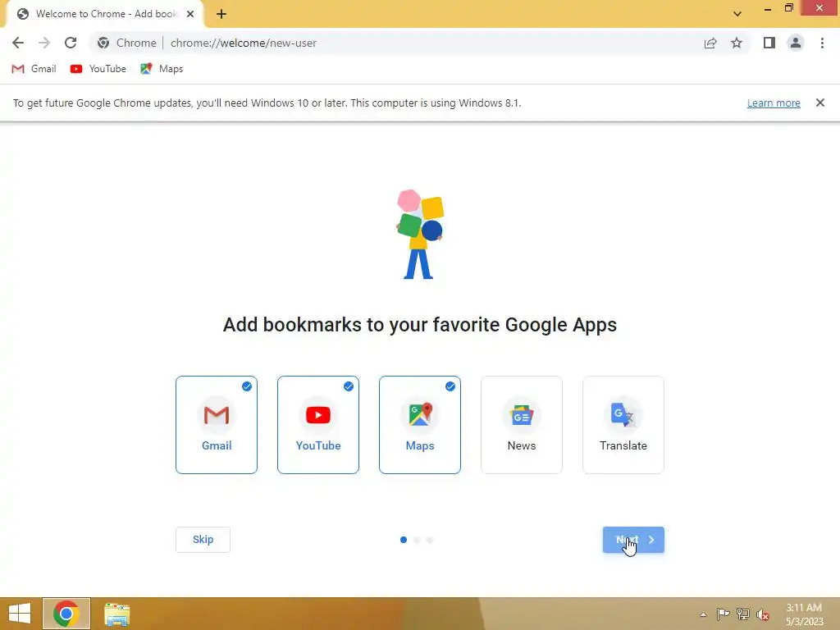The width and height of the screenshot is (840, 630).
Task: Select the Translate app card
Action: tap(623, 425)
